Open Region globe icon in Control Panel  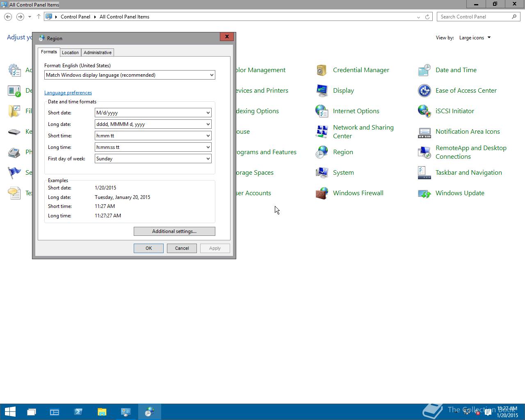pos(322,152)
